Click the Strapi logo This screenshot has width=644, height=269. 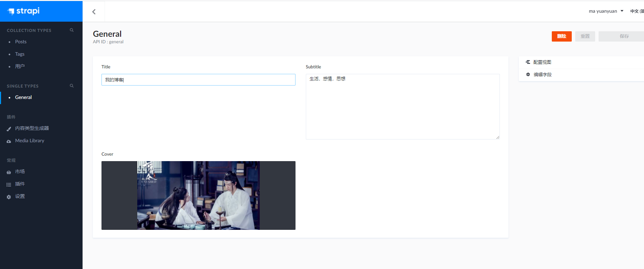pyautogui.click(x=23, y=11)
